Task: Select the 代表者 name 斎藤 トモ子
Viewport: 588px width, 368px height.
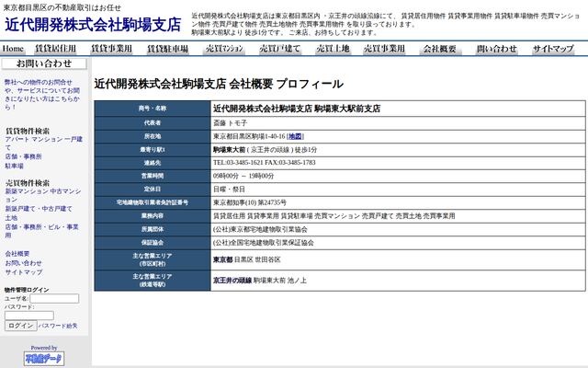Action: pos(231,122)
